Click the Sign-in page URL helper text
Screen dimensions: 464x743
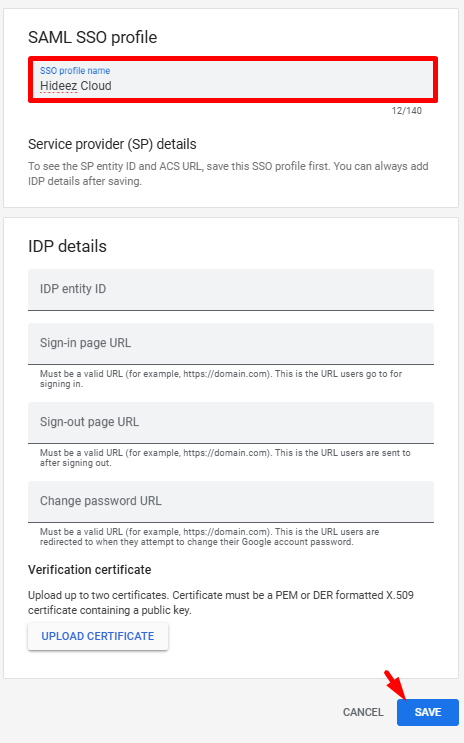pos(221,379)
